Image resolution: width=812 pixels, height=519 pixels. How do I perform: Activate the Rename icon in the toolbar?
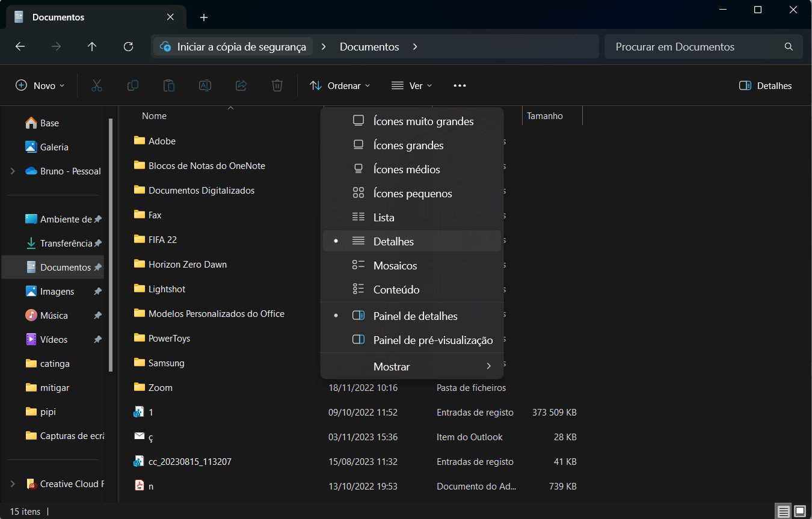(205, 85)
